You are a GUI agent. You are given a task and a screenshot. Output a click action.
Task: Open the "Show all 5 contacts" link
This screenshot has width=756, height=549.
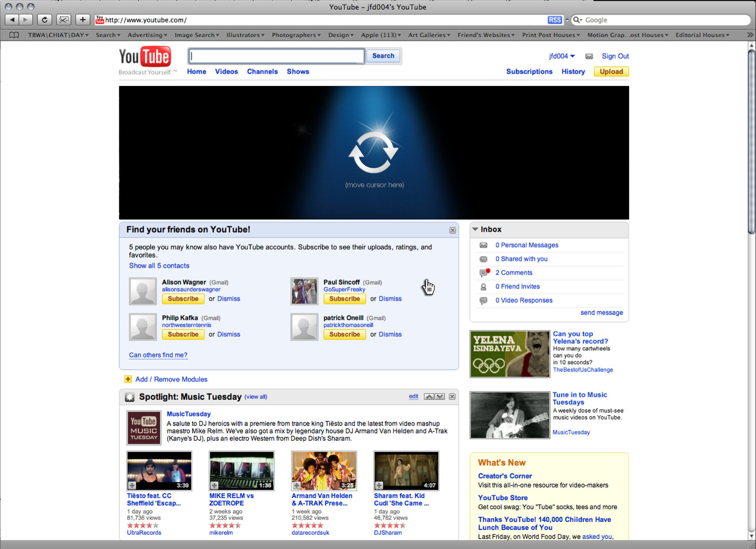click(x=159, y=265)
